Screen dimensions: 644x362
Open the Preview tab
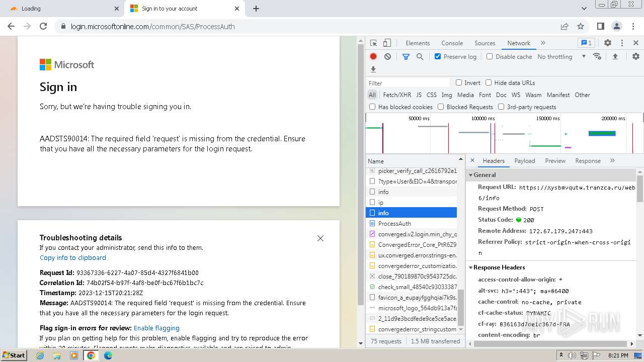(555, 161)
